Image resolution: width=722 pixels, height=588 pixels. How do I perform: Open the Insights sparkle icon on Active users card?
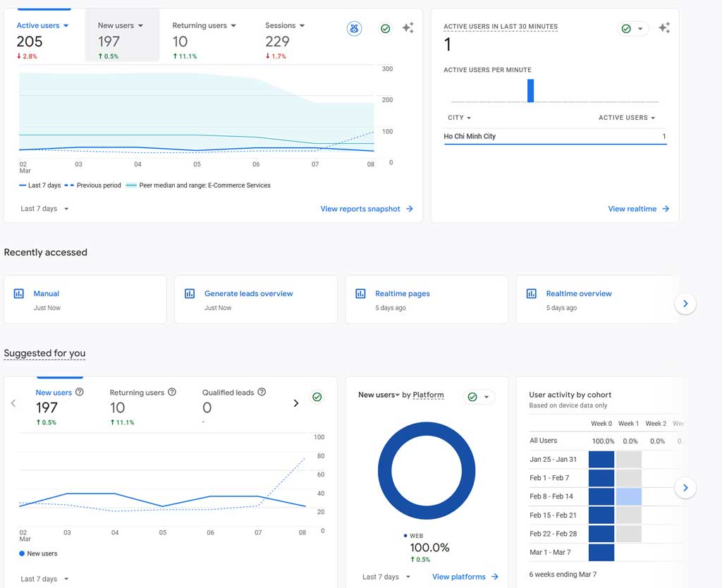pos(408,27)
